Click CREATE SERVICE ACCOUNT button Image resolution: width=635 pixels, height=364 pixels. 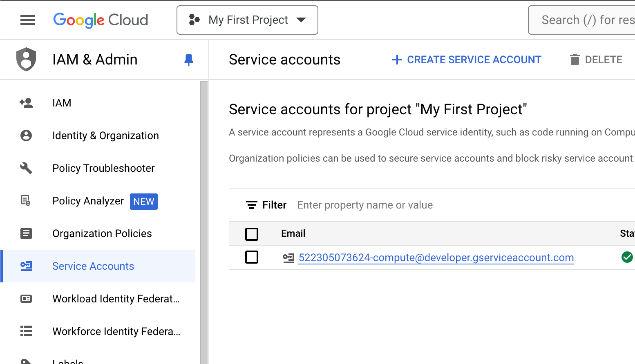(x=466, y=60)
